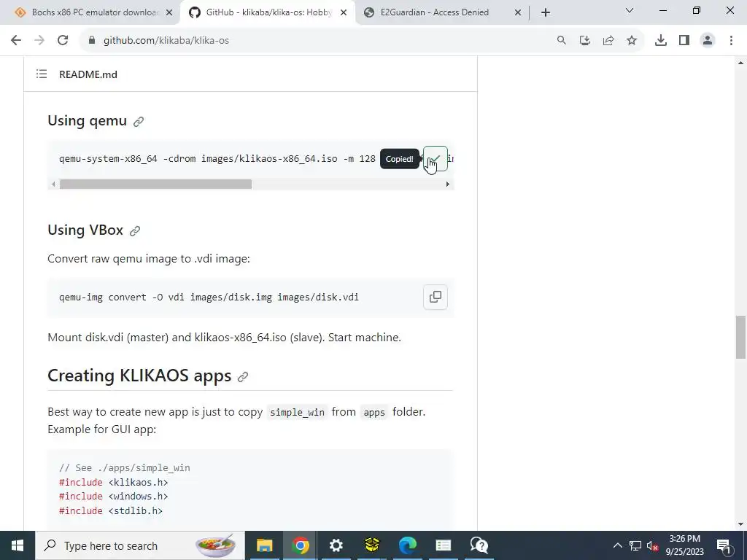The height and width of the screenshot is (560, 747).
Task: Open File Explorer from the taskbar
Action: coord(264,545)
